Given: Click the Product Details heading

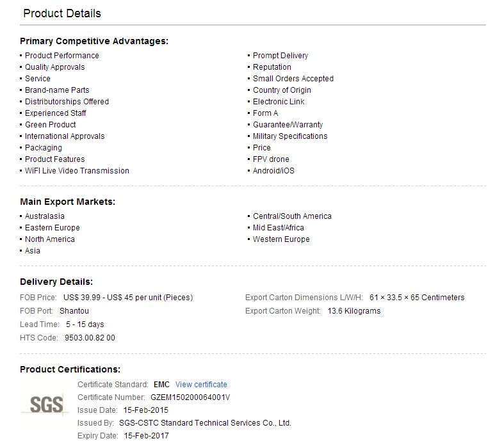Looking at the screenshot, I should (x=62, y=13).
